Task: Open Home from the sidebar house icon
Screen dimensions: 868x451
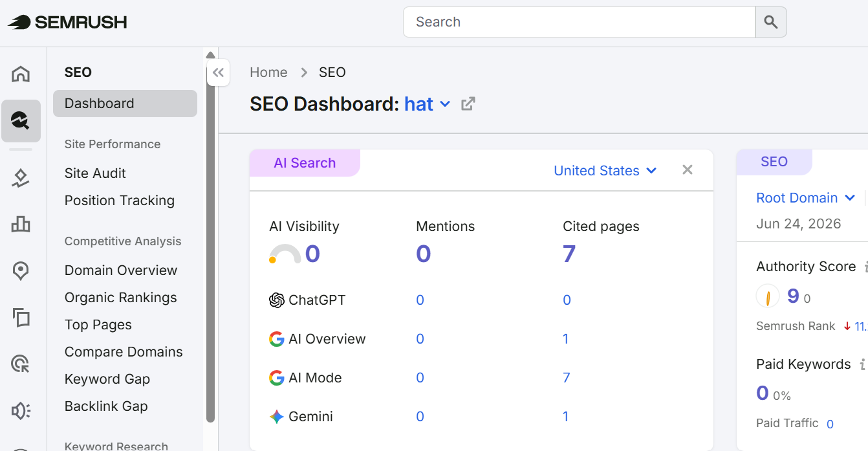Action: (x=21, y=74)
